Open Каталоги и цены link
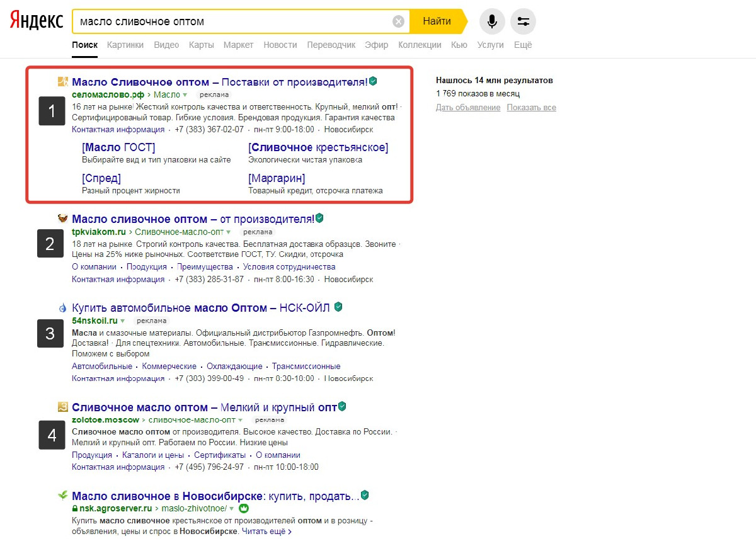The image size is (756, 546). point(153,455)
